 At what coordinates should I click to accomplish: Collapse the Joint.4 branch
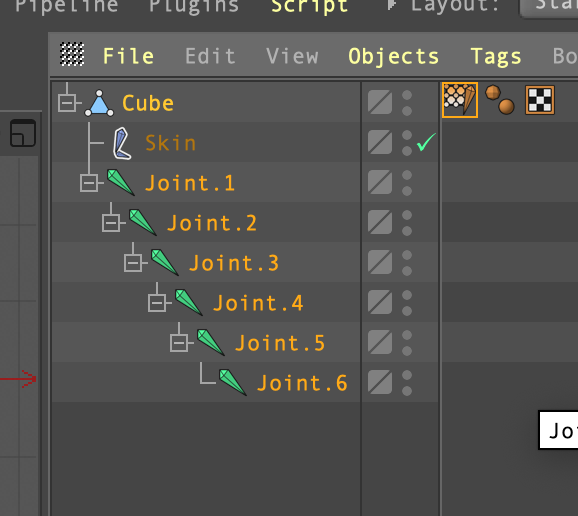[x=157, y=303]
